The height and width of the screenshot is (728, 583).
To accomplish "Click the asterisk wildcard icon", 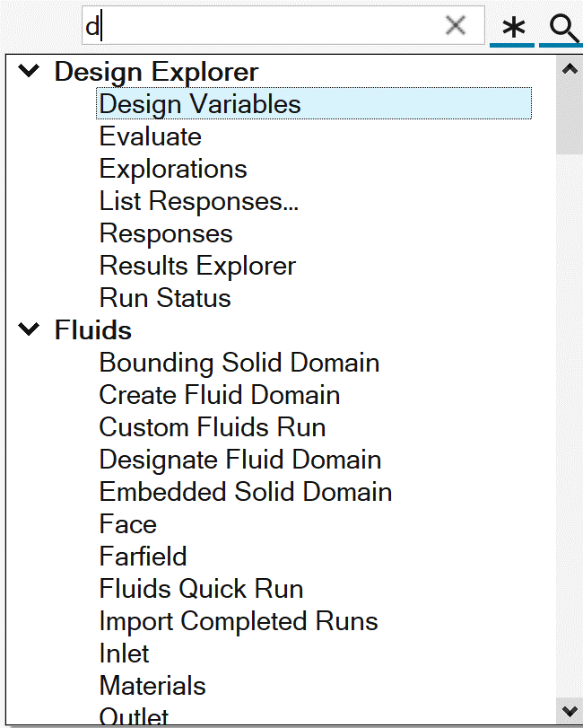I will 513,28.
